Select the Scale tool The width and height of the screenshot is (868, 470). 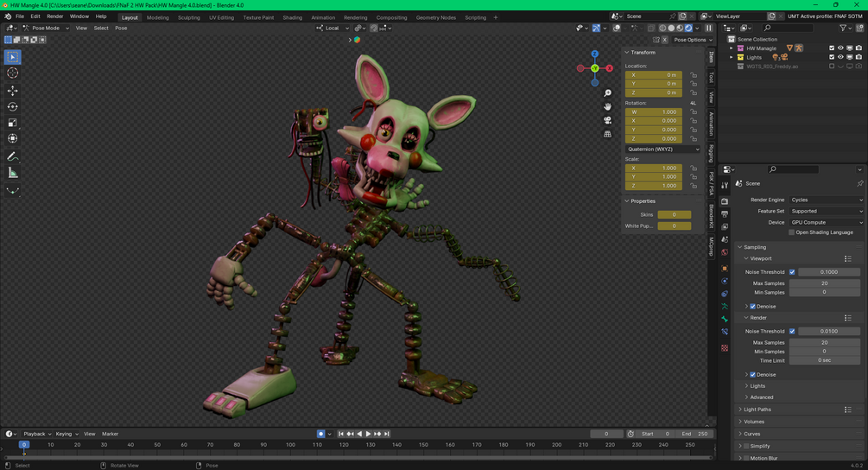(12, 123)
